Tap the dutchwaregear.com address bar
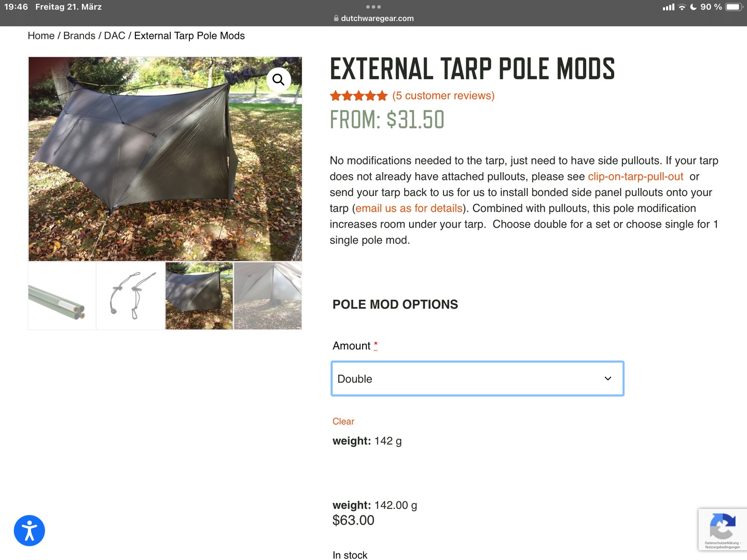This screenshot has width=747, height=560. pos(377,18)
